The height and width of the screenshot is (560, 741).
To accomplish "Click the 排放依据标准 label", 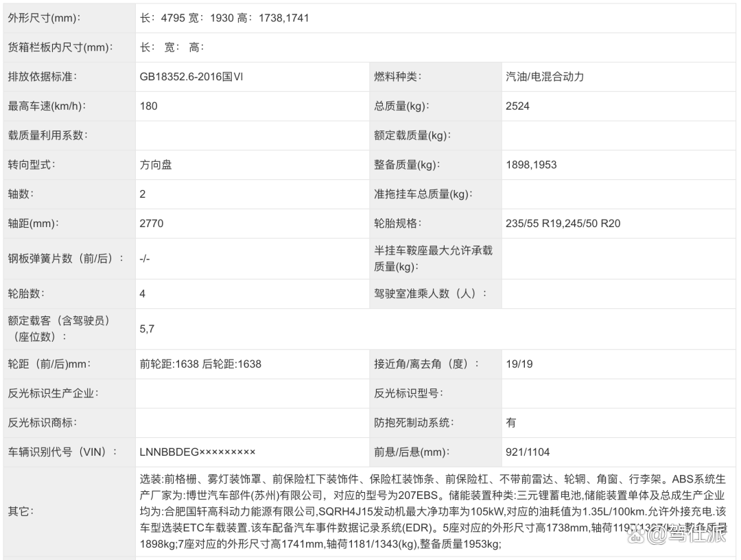I will coord(42,77).
